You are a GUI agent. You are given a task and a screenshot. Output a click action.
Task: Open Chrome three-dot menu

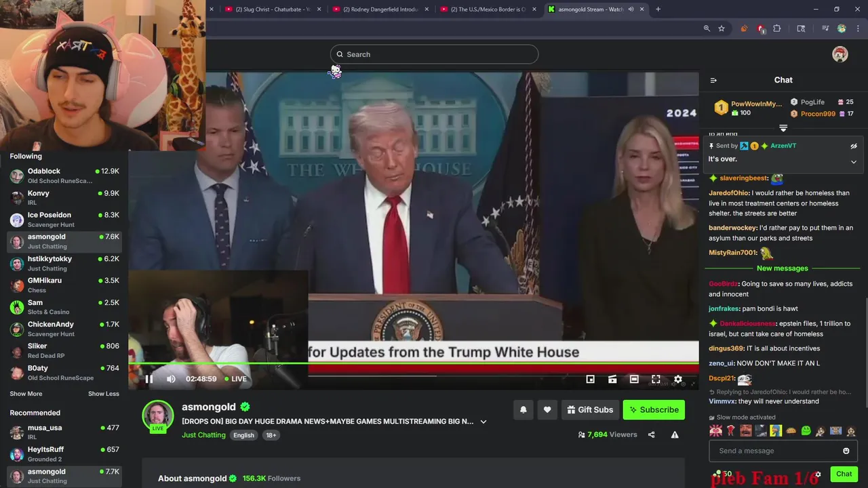(859, 28)
